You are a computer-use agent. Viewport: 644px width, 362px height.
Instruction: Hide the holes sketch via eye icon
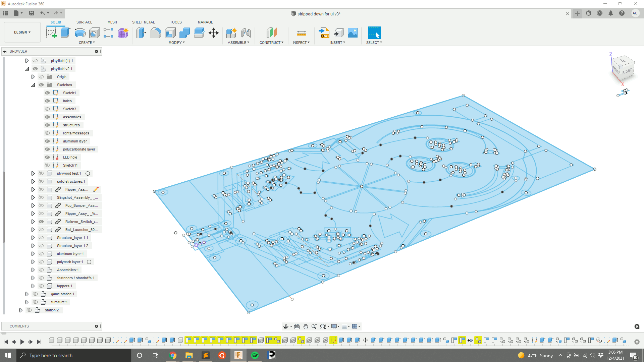pos(47,101)
